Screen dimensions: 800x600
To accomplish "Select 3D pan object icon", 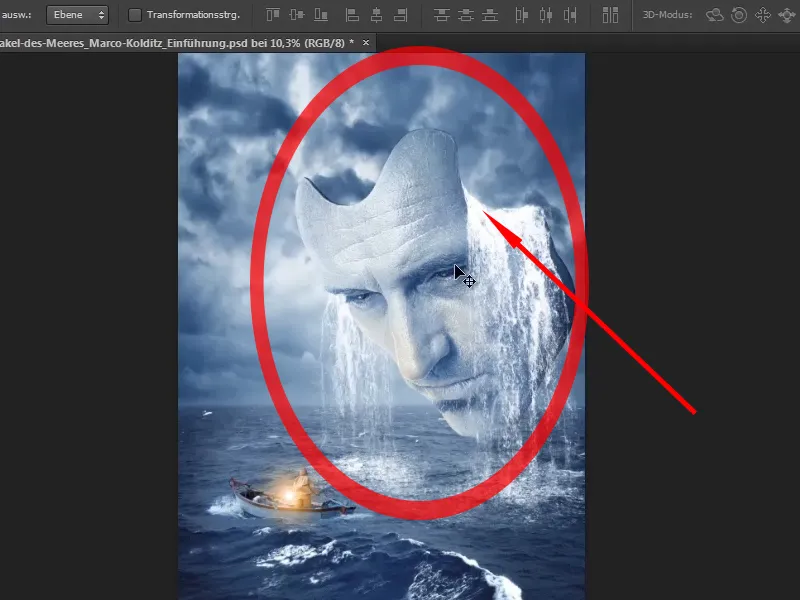I will [x=763, y=15].
